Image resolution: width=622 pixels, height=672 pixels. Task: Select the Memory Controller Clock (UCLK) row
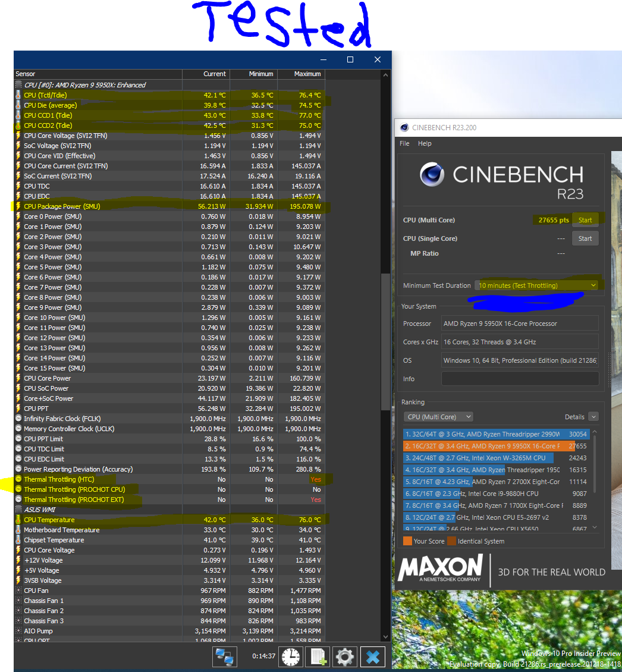click(x=169, y=429)
